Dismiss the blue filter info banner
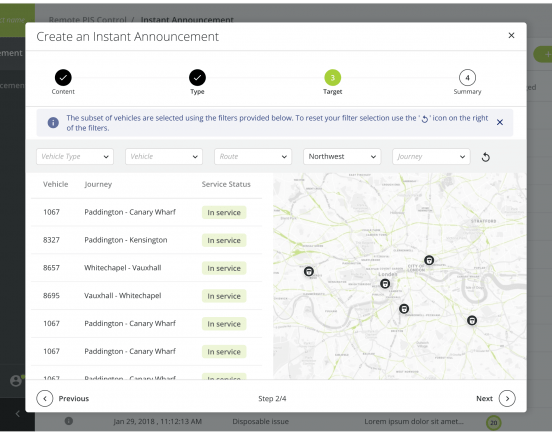The height and width of the screenshot is (435, 552). pos(500,122)
